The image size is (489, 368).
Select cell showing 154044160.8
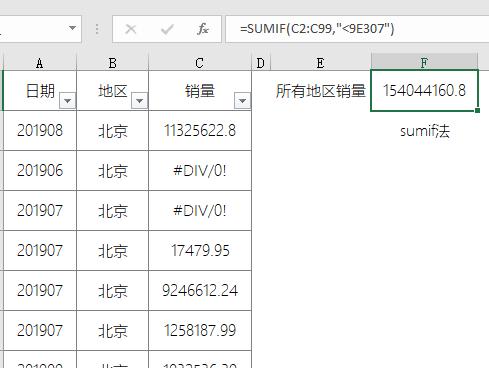(424, 90)
